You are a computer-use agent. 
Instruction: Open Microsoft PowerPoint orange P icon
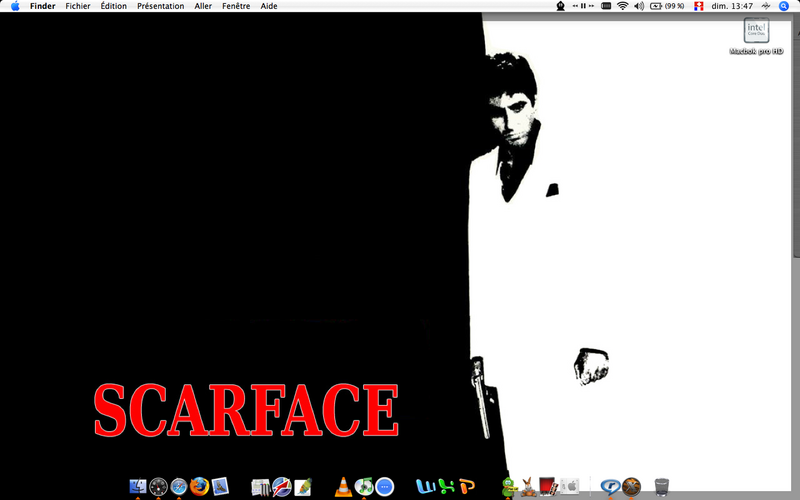(x=466, y=486)
